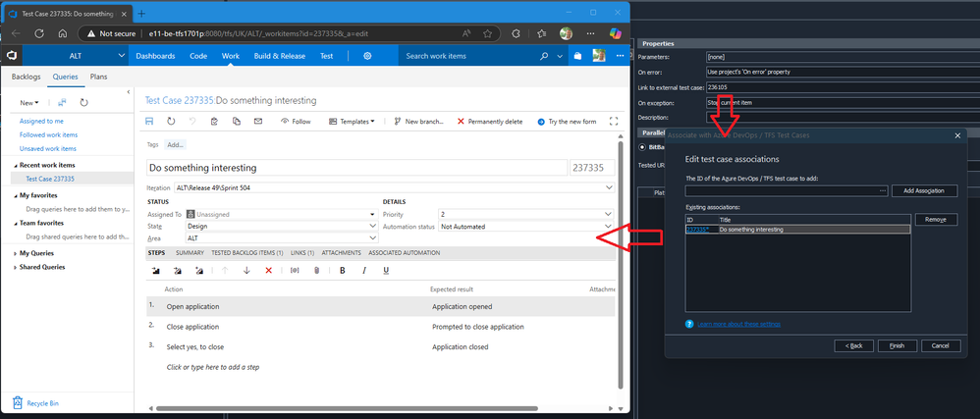The height and width of the screenshot is (419, 980).
Task: Refresh the queries list
Action: [x=83, y=102]
